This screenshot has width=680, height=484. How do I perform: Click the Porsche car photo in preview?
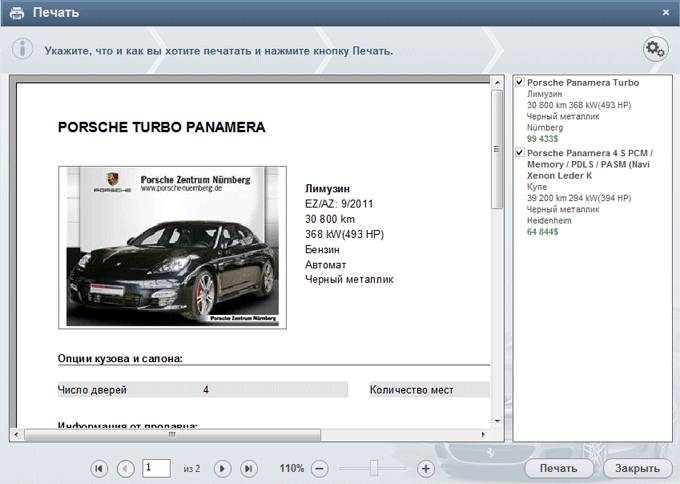point(172,247)
